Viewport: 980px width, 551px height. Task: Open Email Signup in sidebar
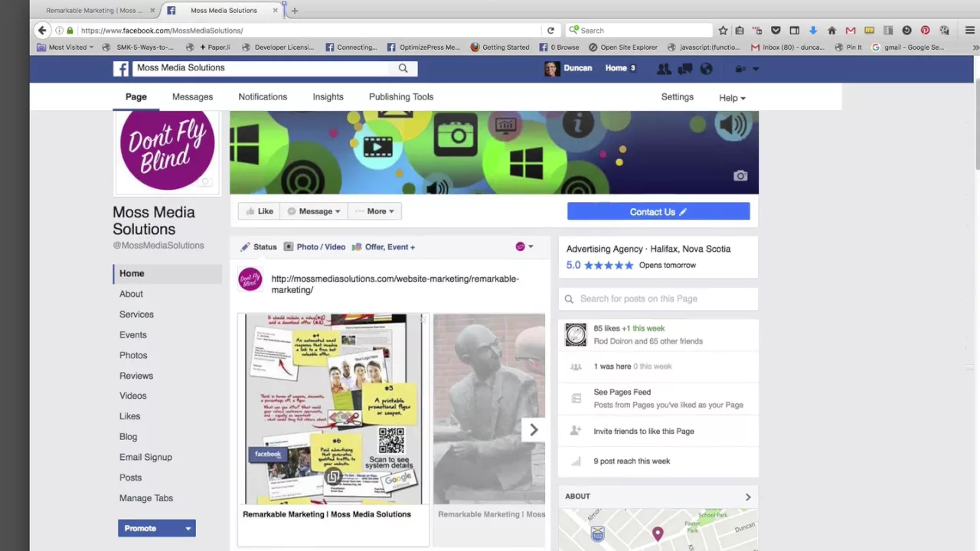point(145,458)
